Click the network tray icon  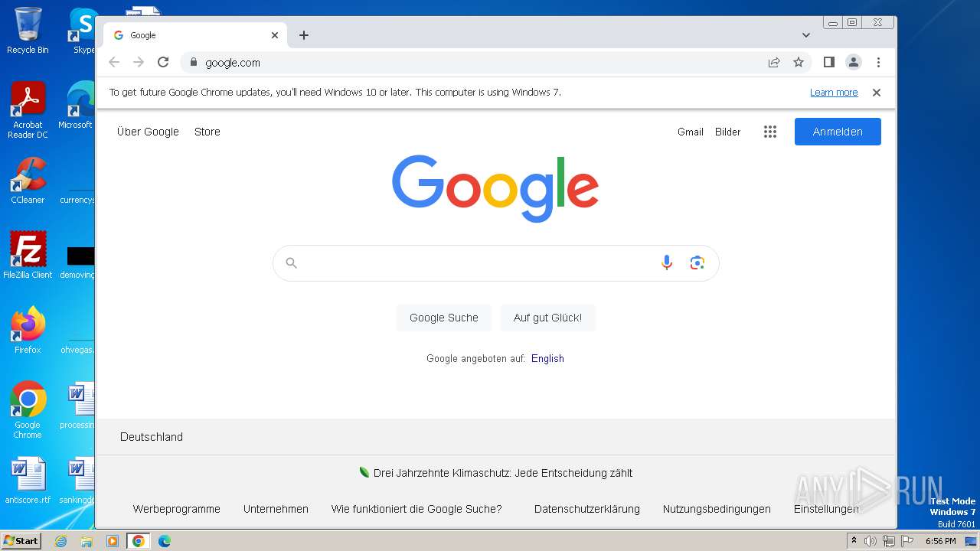889,541
